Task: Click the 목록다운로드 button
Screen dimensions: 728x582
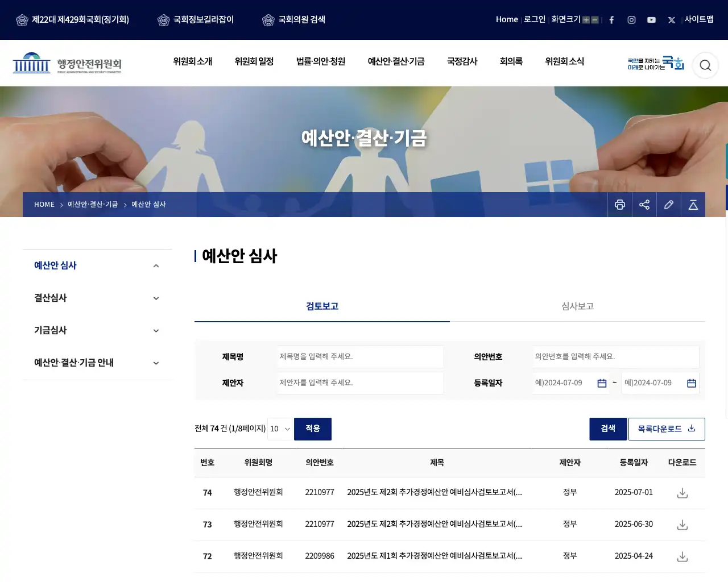Action: (667, 429)
